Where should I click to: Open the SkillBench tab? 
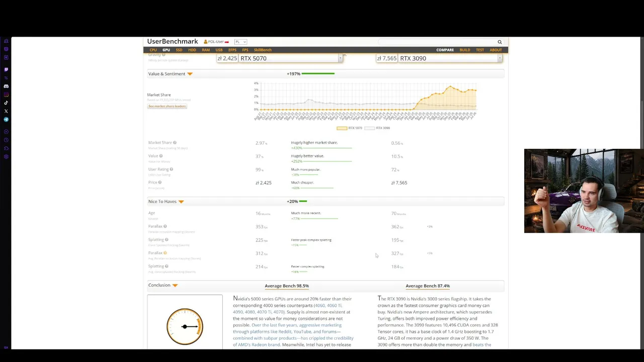[263, 50]
